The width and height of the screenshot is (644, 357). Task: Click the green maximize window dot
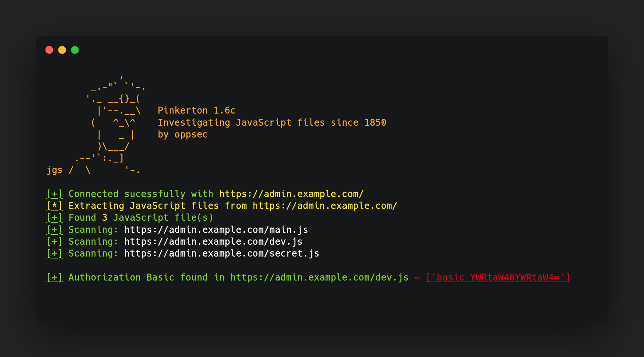pyautogui.click(x=75, y=50)
